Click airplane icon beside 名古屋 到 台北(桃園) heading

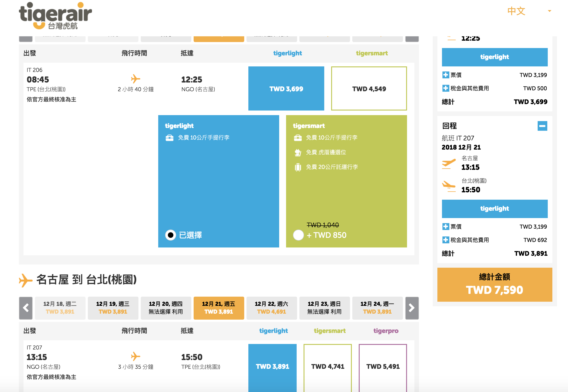click(26, 280)
